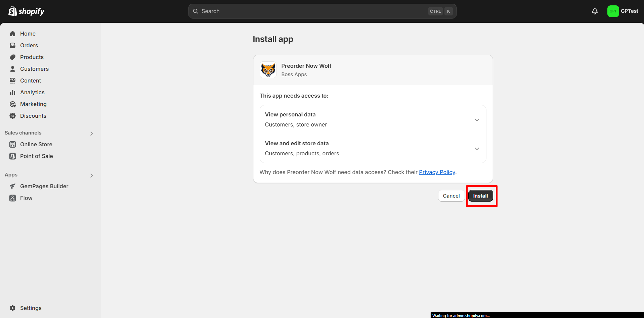Open notifications bell

coord(595,11)
